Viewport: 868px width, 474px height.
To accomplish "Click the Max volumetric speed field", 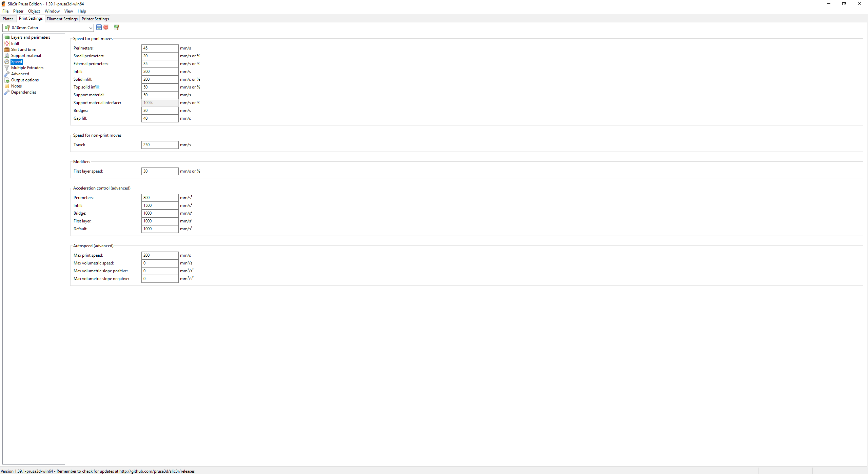I will click(160, 263).
